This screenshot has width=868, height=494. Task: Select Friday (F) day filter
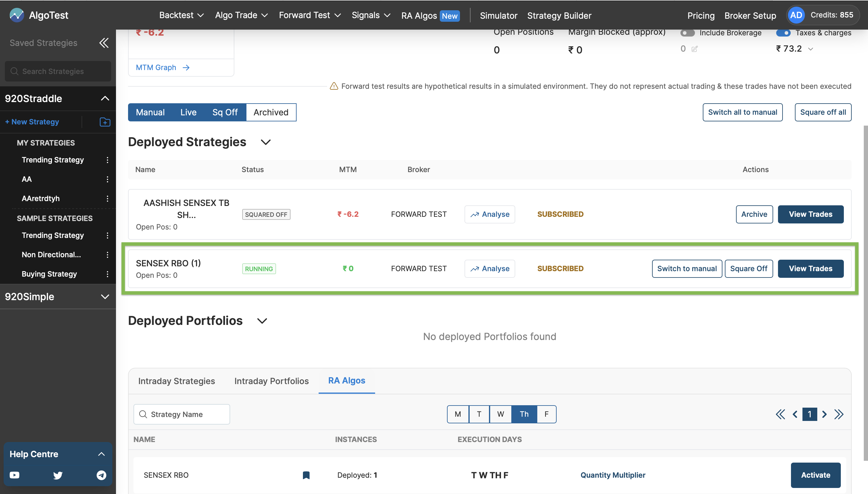click(546, 414)
